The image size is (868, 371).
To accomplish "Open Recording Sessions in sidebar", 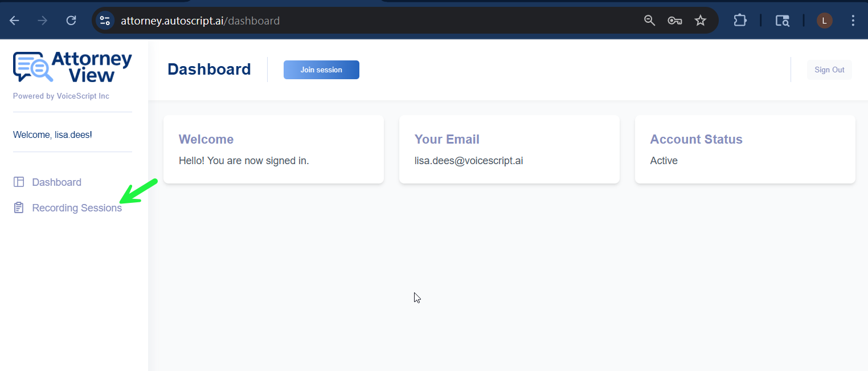I will [77, 208].
